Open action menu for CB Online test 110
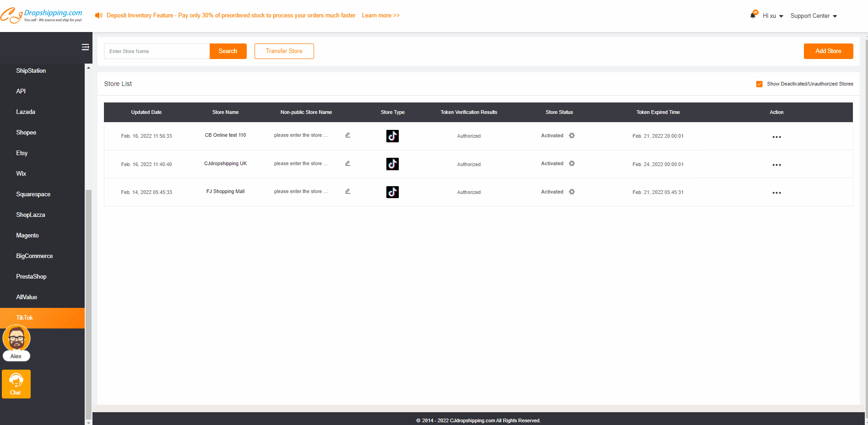 pyautogui.click(x=776, y=137)
